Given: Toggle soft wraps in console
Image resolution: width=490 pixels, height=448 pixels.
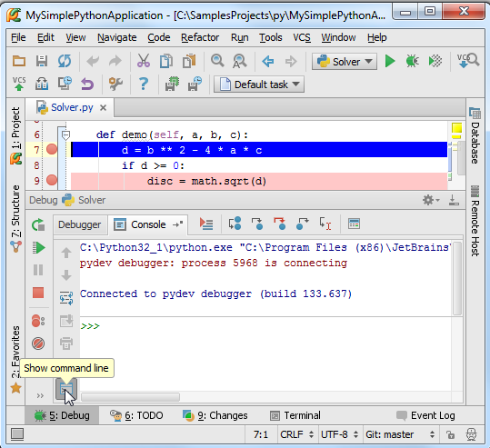Looking at the screenshot, I should coord(66,298).
